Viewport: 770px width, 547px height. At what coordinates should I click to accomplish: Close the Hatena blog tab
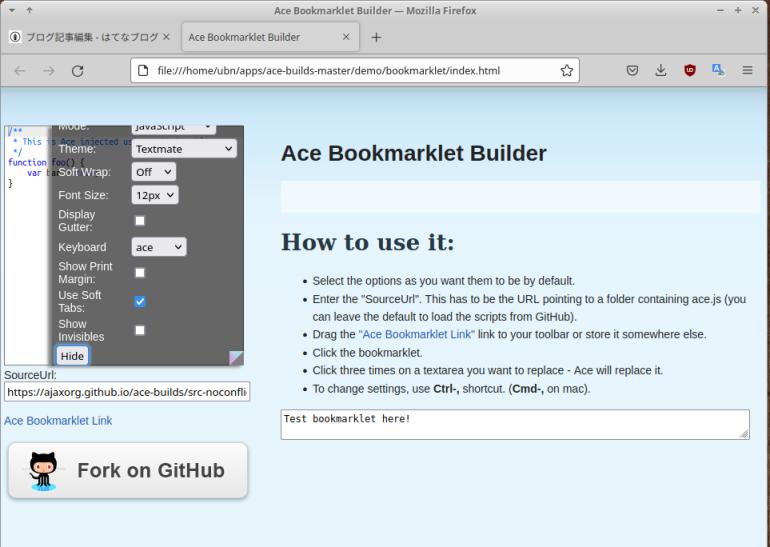point(166,37)
